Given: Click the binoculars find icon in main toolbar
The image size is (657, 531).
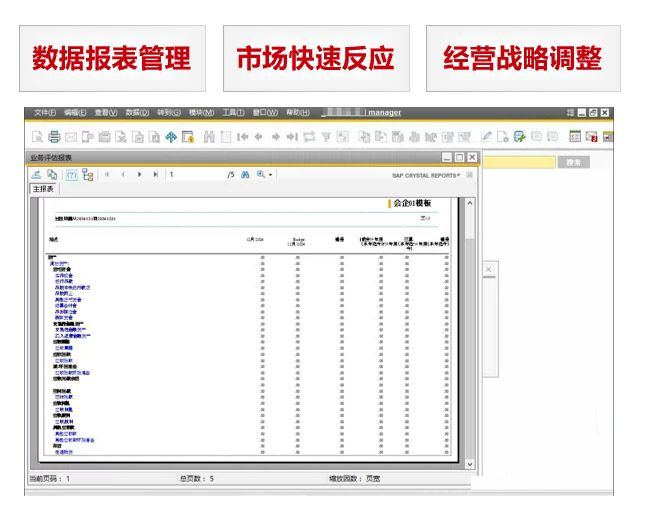Looking at the screenshot, I should click(209, 137).
